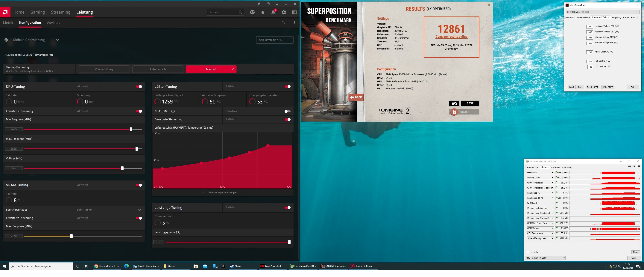The width and height of the screenshot is (644, 277).
Task: Click BACK in Superposition Benchmark
Action: [356, 97]
